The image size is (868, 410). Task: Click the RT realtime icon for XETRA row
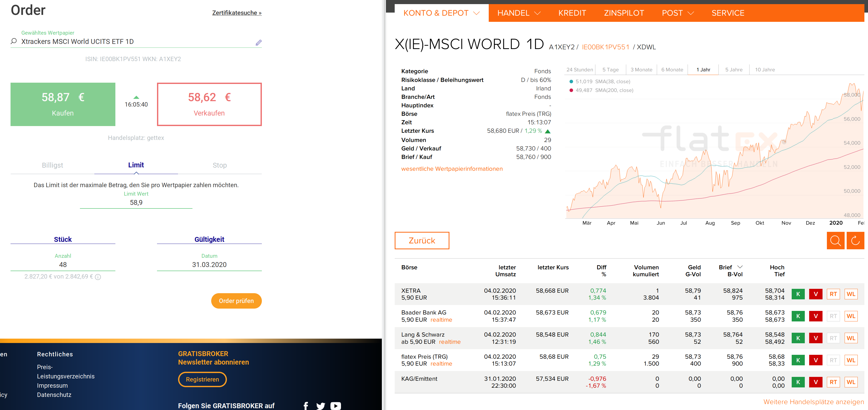(833, 294)
